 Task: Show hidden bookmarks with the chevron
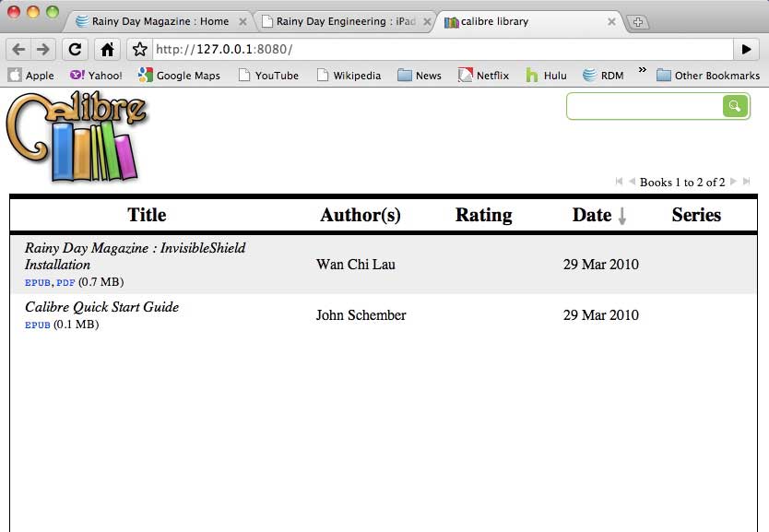pyautogui.click(x=643, y=70)
